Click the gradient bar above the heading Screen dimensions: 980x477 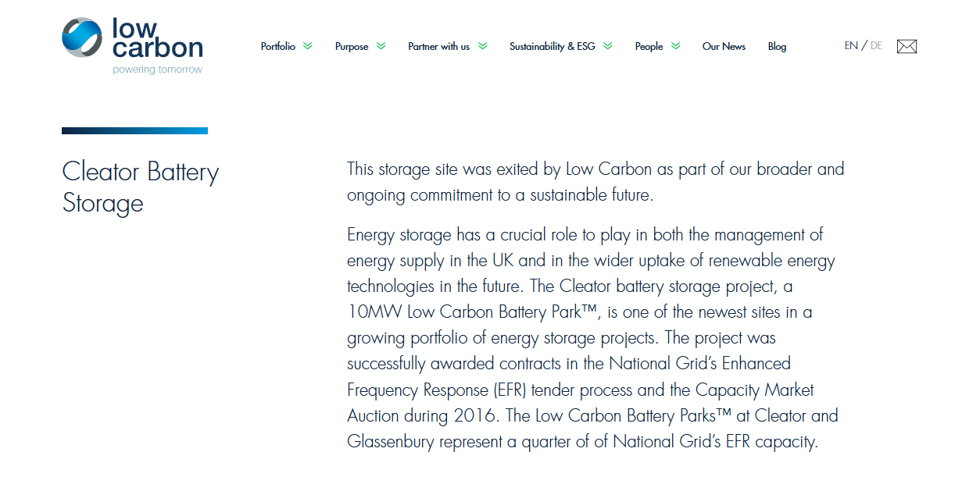[134, 130]
